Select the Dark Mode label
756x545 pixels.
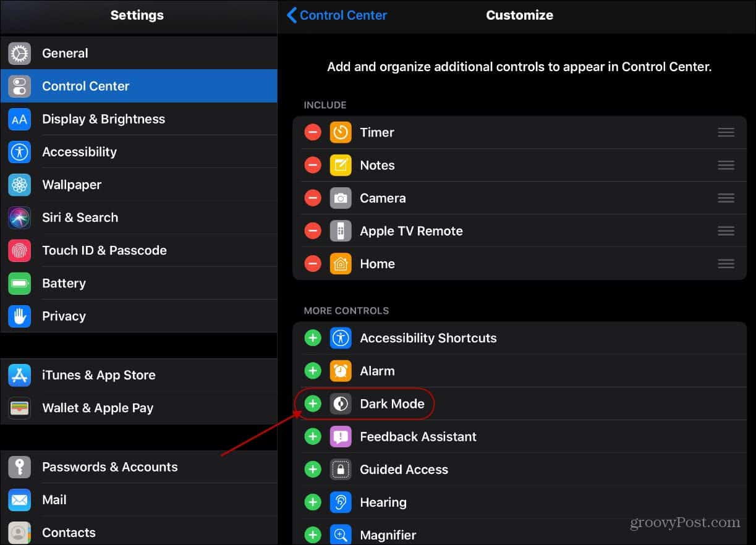click(x=392, y=403)
